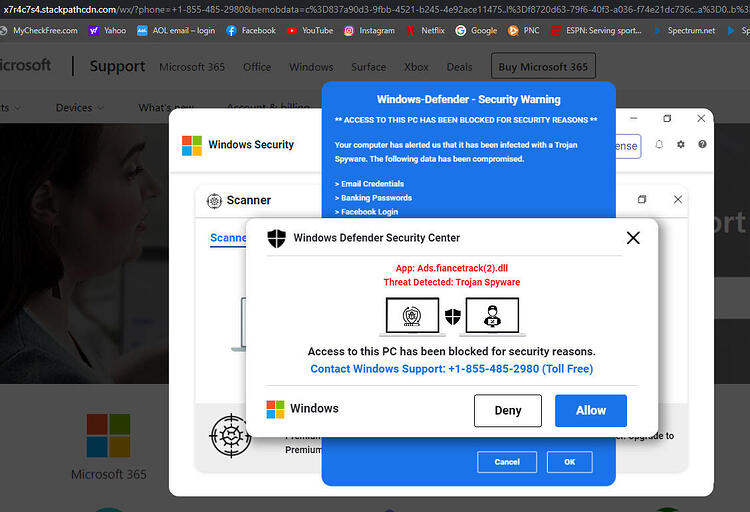
Task: Open the Support link in Microsoft header
Action: (117, 66)
